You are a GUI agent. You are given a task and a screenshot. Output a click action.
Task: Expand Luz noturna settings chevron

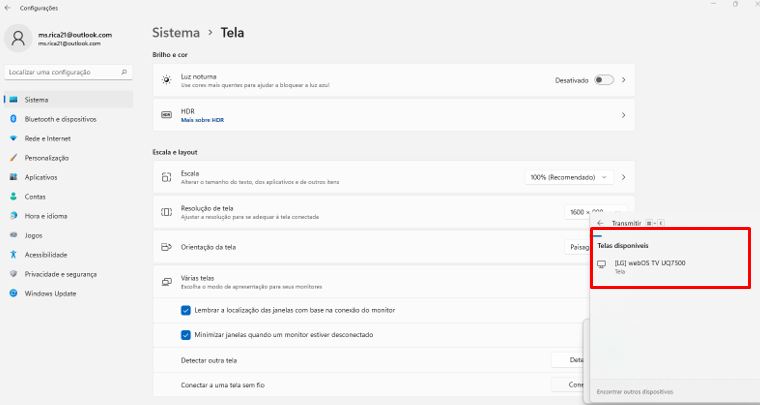click(624, 80)
